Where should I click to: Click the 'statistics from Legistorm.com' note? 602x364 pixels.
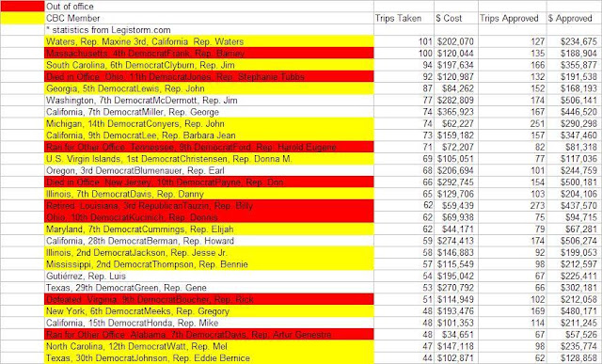point(108,30)
